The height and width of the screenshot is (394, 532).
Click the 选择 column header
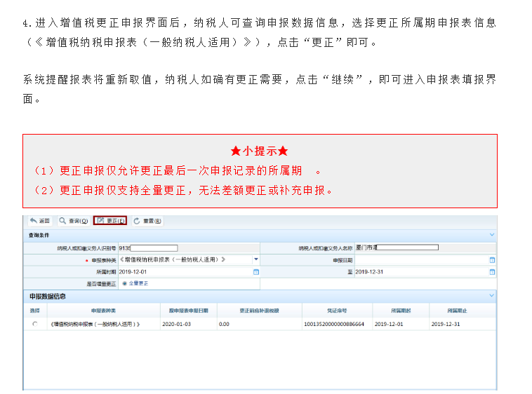(x=35, y=311)
